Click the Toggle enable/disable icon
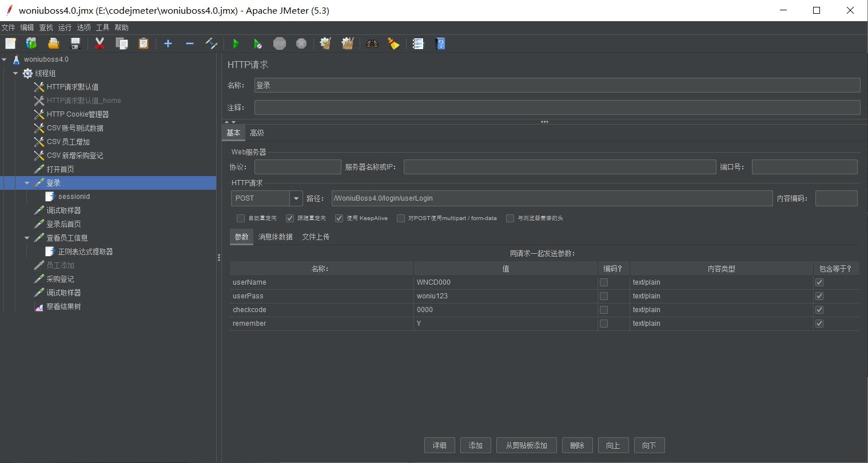Screen dimensions: 868x463 [212, 43]
